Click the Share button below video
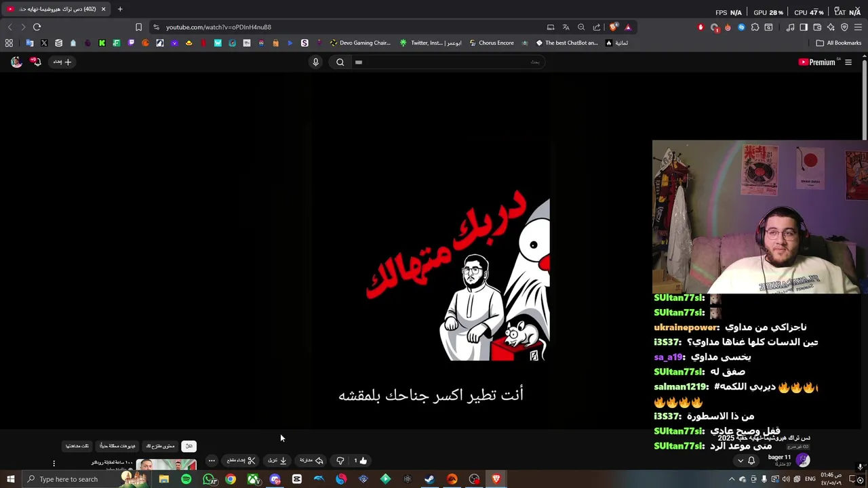The height and width of the screenshot is (488, 868). [x=311, y=461]
